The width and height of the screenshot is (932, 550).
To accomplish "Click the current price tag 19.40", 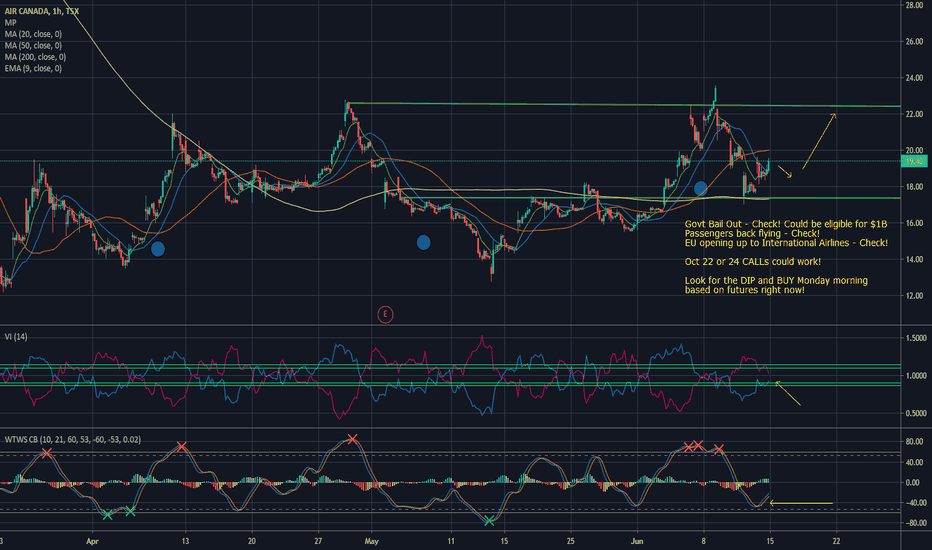I will pos(914,161).
